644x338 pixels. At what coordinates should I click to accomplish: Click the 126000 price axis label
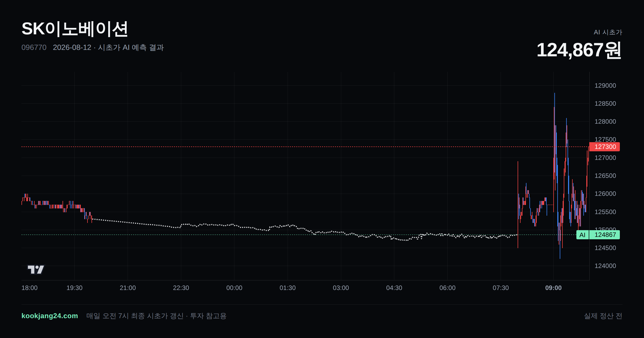(605, 194)
